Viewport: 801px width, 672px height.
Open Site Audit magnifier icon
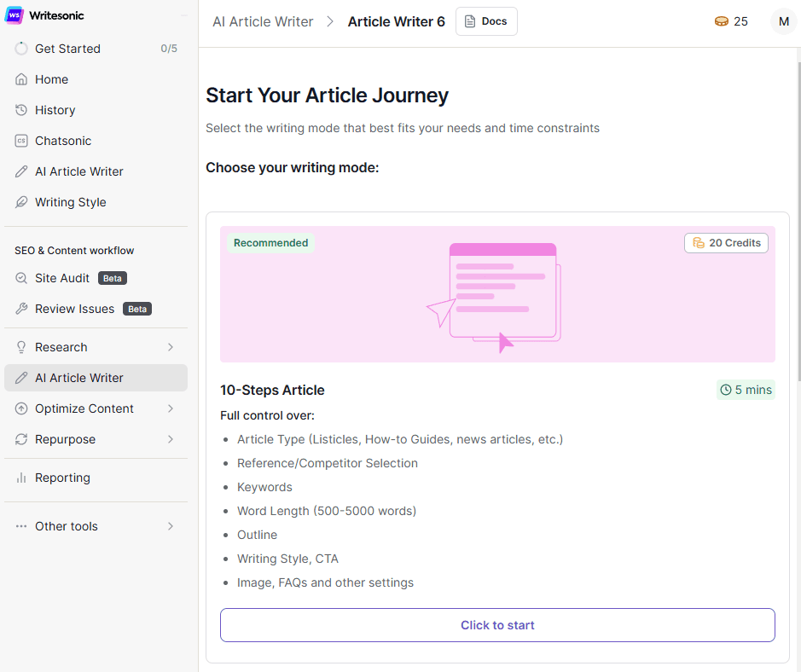21,278
